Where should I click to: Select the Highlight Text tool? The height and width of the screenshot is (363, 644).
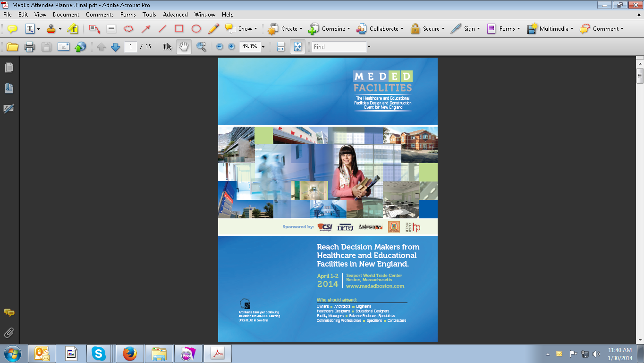73,29
